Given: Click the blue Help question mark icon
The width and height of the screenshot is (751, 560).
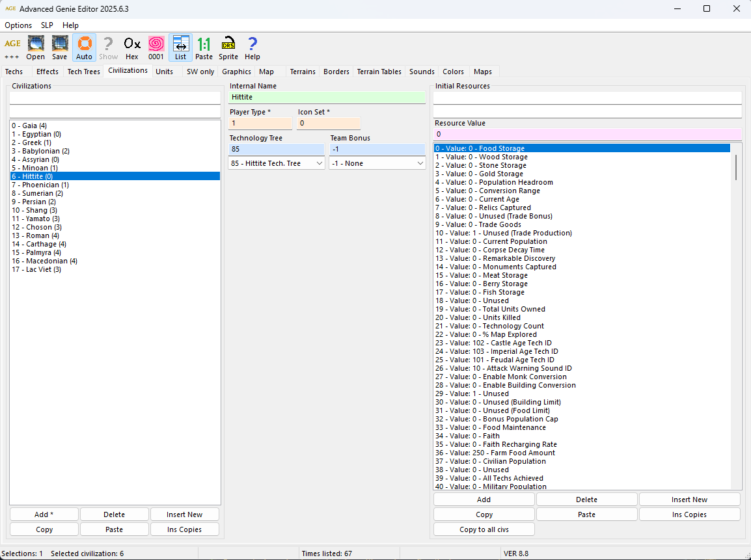Looking at the screenshot, I should (x=253, y=48).
